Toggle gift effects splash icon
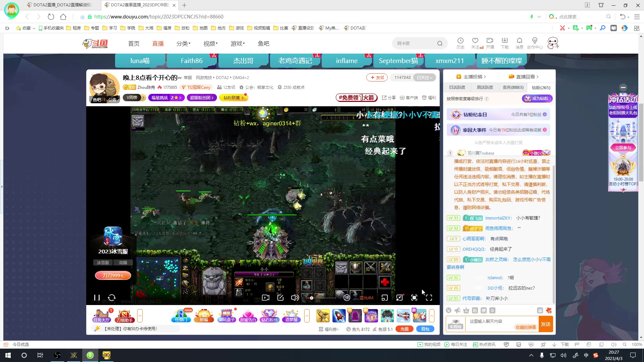Image resolution: width=644 pixels, height=362 pixels. pos(549,310)
